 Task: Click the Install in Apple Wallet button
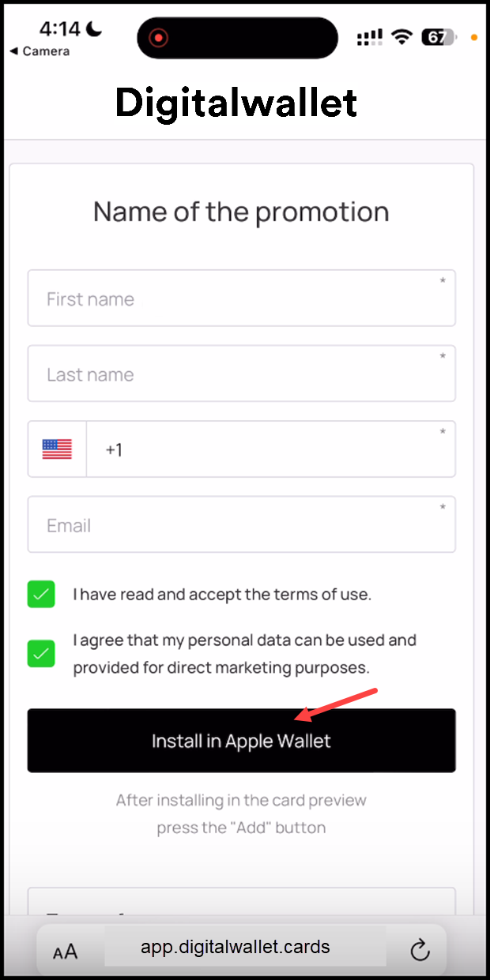pyautogui.click(x=242, y=741)
